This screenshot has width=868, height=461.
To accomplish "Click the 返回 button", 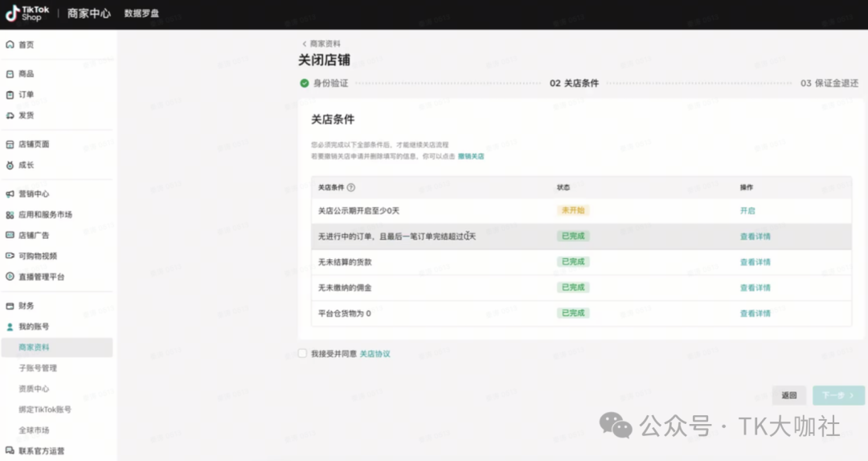I will [789, 395].
